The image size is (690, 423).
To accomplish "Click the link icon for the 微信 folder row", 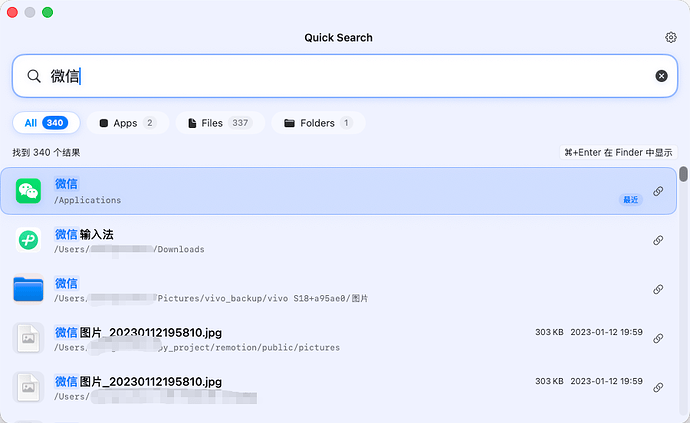I will [658, 289].
